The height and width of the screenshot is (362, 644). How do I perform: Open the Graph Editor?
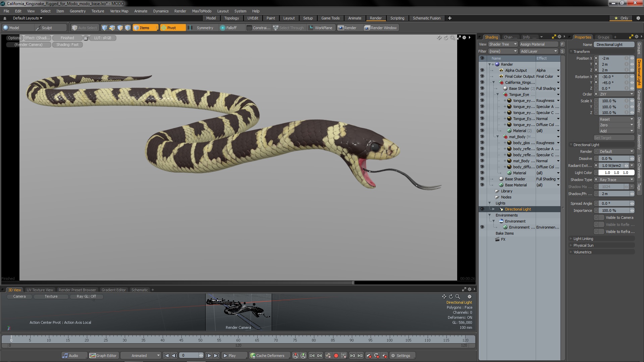click(103, 356)
